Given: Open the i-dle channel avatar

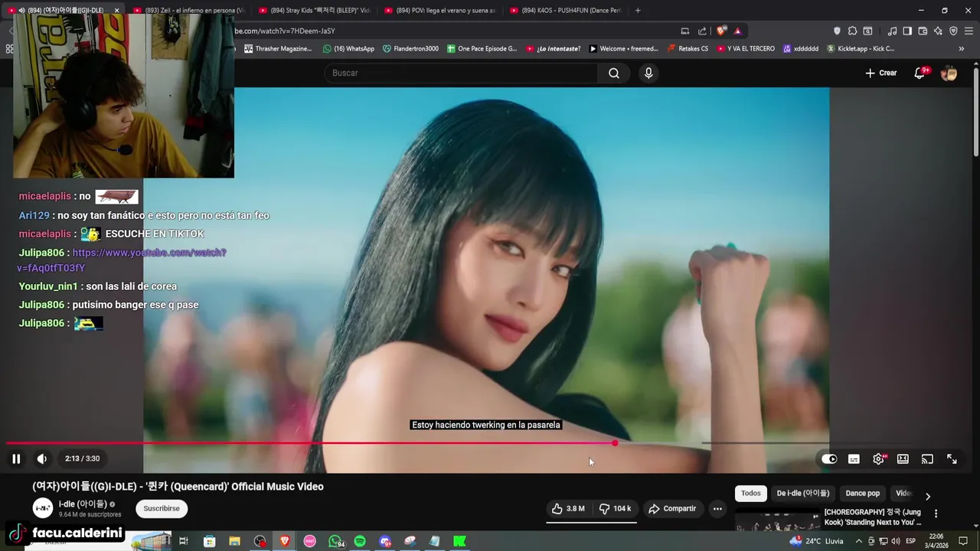Looking at the screenshot, I should click(x=43, y=508).
